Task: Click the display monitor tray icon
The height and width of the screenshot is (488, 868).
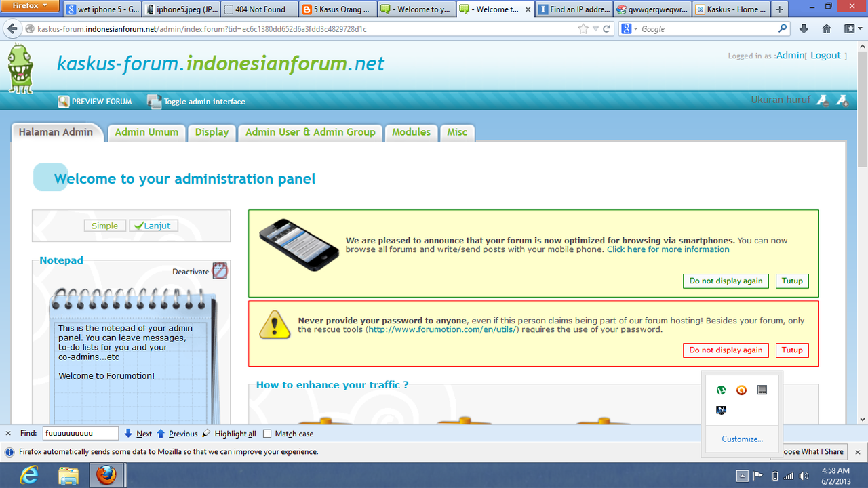Action: [x=722, y=410]
